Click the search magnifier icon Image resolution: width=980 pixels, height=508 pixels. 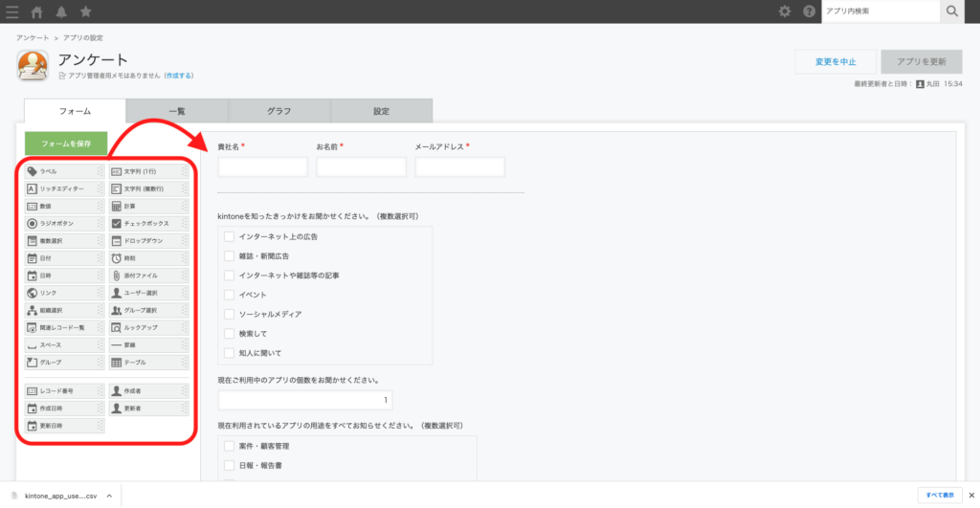pos(951,11)
